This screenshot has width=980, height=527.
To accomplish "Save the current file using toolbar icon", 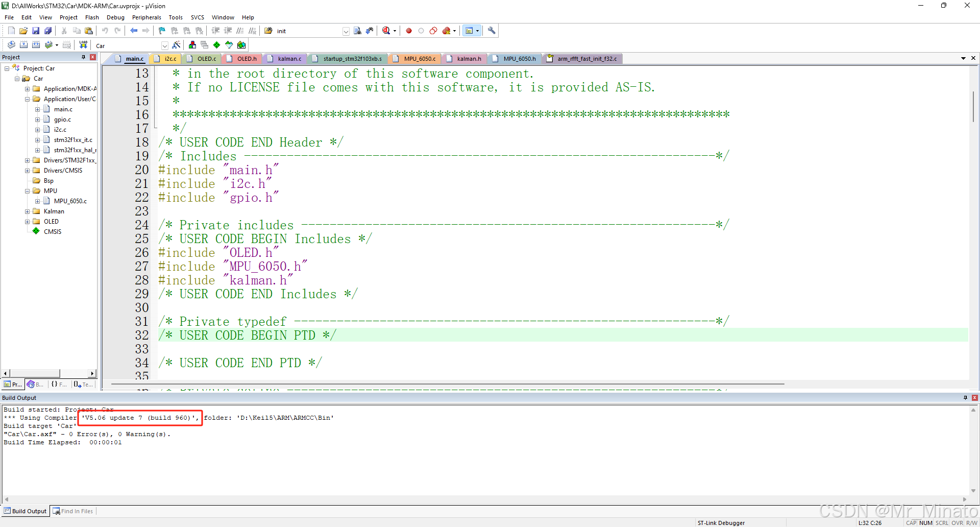I will tap(36, 31).
